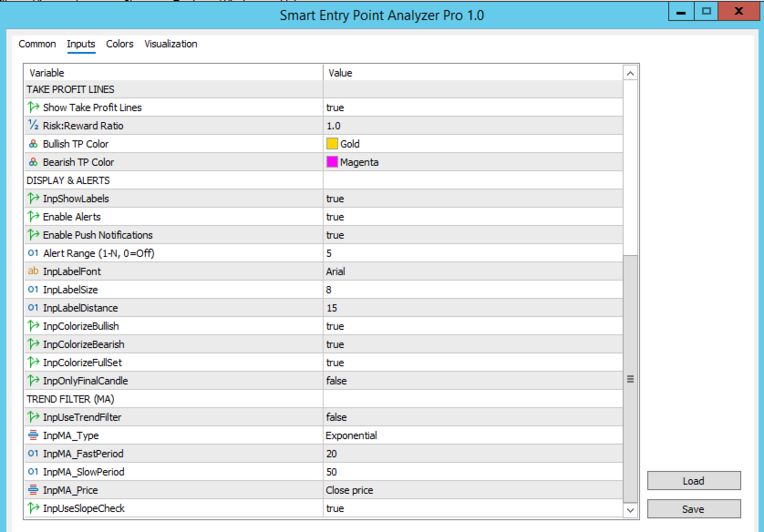The image size is (764, 532).
Task: Click the string 'ab' icon beside InpLabelFont
Action: point(33,271)
